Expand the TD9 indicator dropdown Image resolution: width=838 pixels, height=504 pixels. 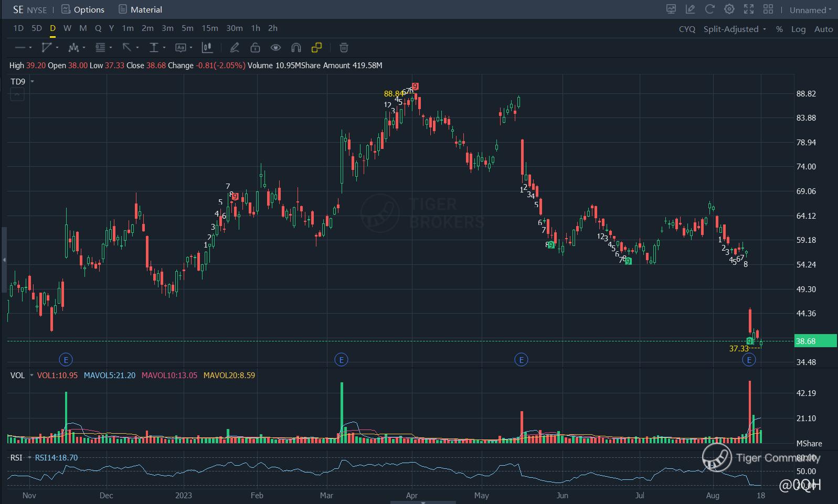[32, 82]
